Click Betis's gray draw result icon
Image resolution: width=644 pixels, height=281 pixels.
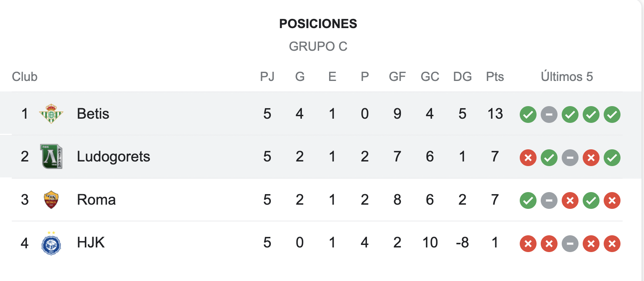[549, 114]
